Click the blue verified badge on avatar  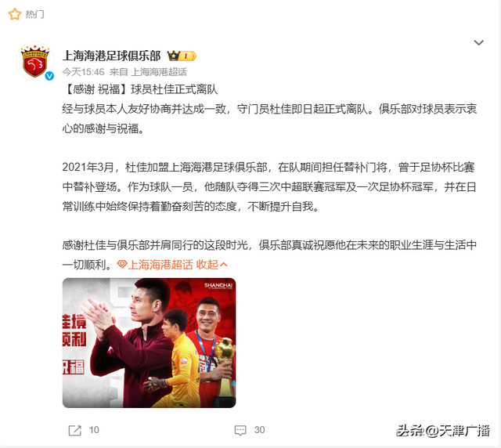49,76
